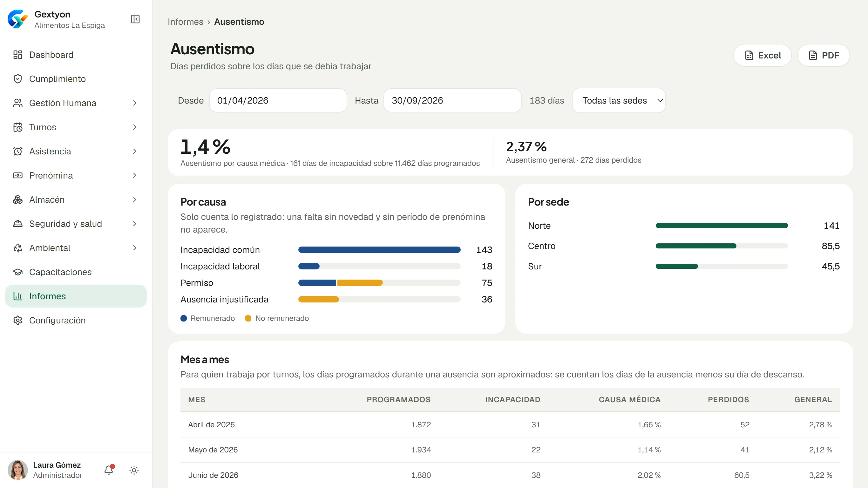Expand Turnos submenu chevron
868x488 pixels.
tap(134, 127)
